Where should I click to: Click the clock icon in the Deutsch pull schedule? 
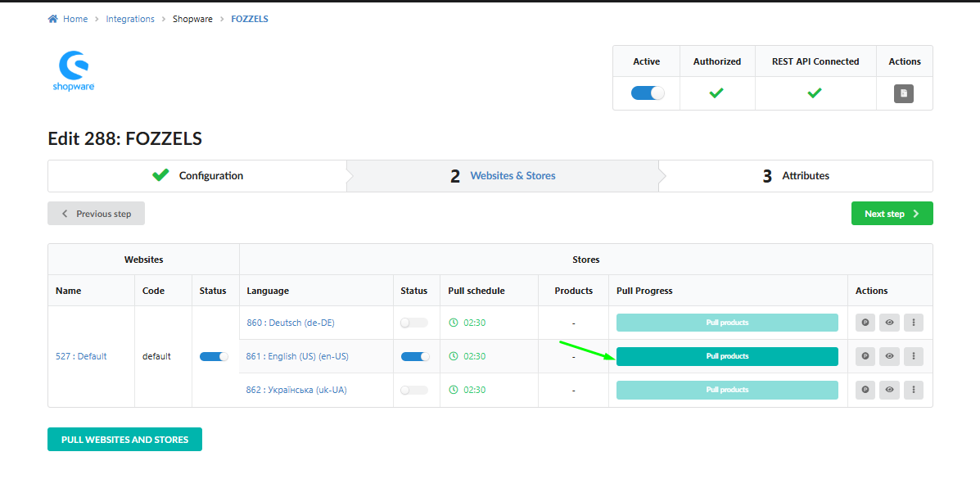pos(454,323)
